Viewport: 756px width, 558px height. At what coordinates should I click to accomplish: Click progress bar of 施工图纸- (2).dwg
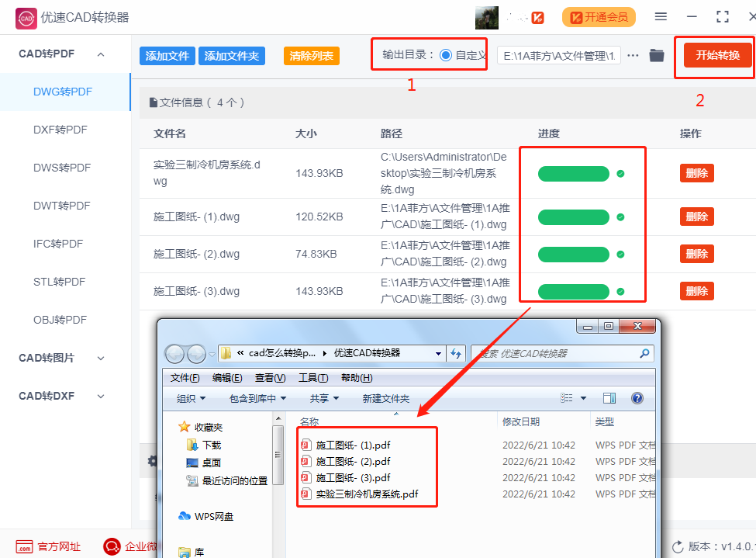574,255
